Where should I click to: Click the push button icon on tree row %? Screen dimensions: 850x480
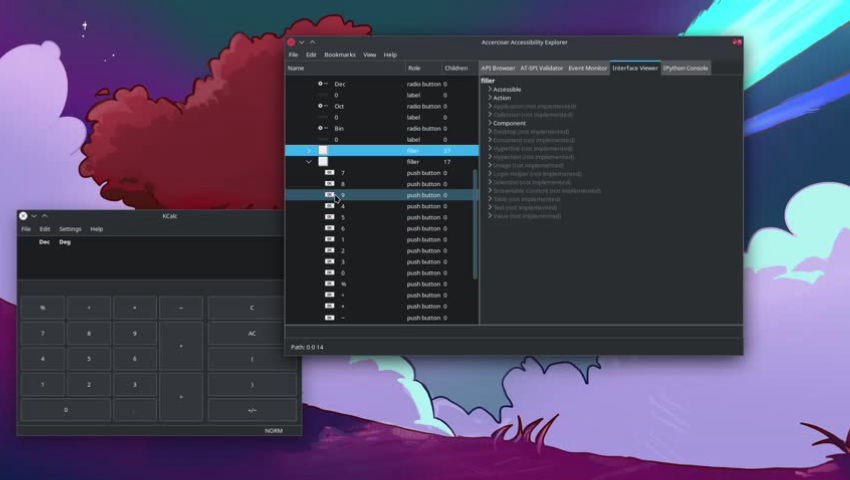click(329, 284)
